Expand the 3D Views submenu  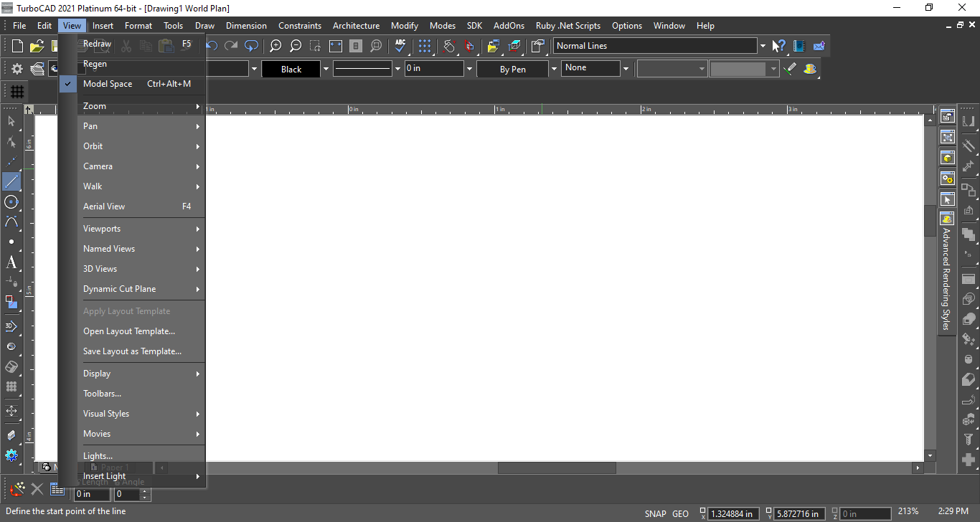click(x=132, y=269)
